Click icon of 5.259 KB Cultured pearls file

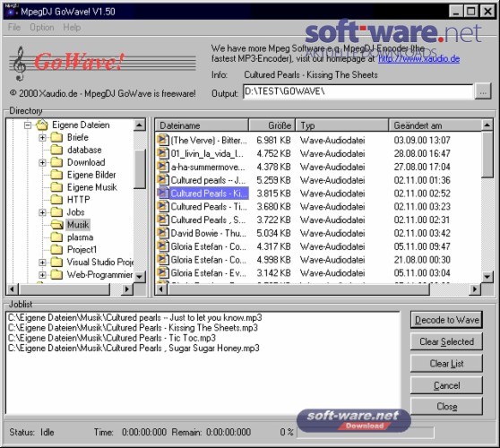coord(162,180)
